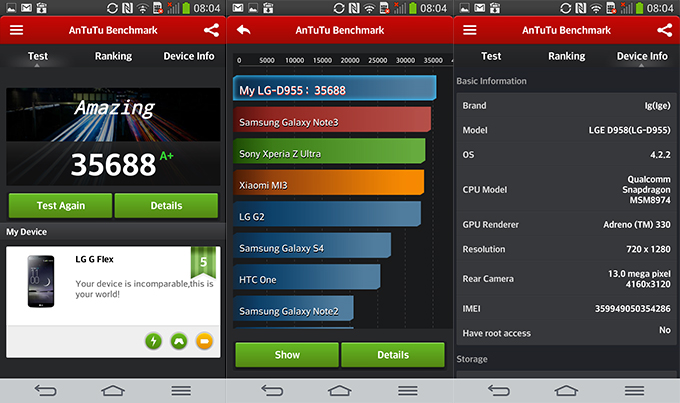The width and height of the screenshot is (680, 403).
Task: Tap Android home key on left screen
Action: tap(113, 391)
